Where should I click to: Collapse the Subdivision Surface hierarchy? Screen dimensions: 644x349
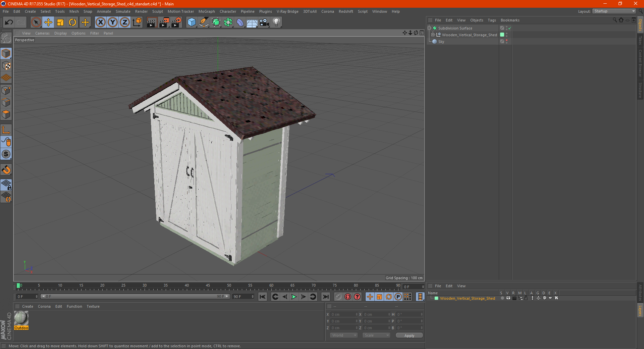coord(429,28)
